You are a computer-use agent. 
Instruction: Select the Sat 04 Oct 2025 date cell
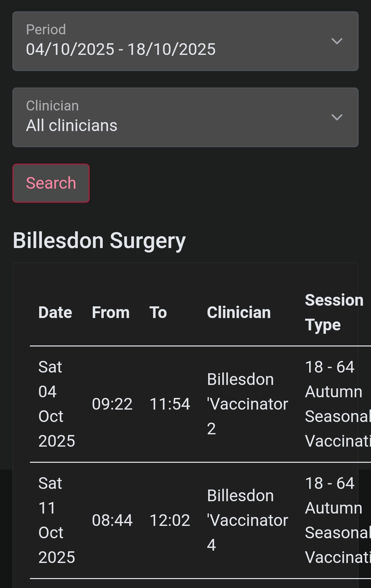point(56,404)
